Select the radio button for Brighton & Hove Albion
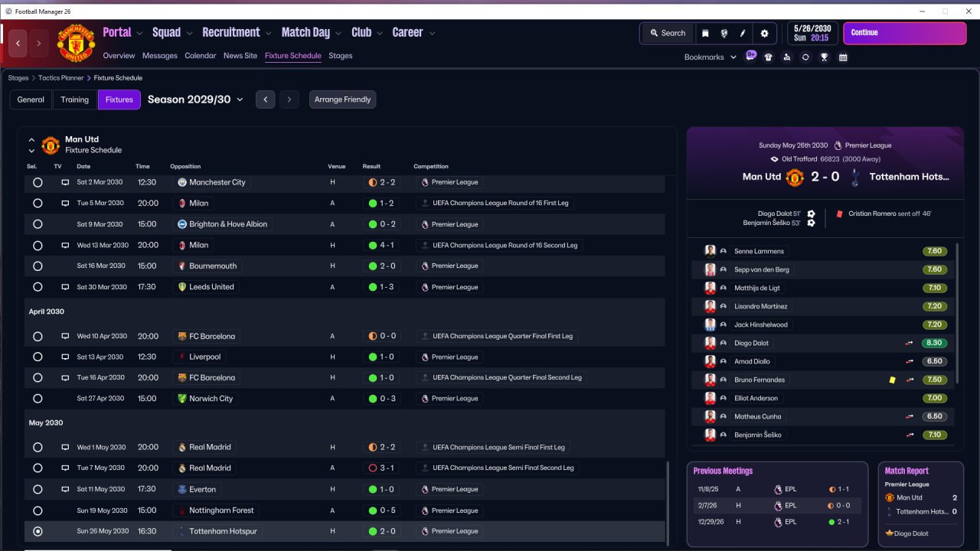980x551 pixels. (x=38, y=224)
